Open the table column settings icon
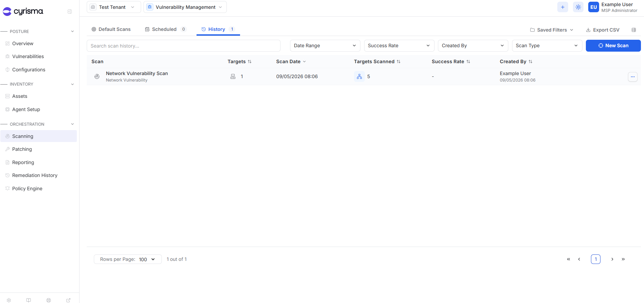Screen dimensions: 644x303 pos(634,30)
